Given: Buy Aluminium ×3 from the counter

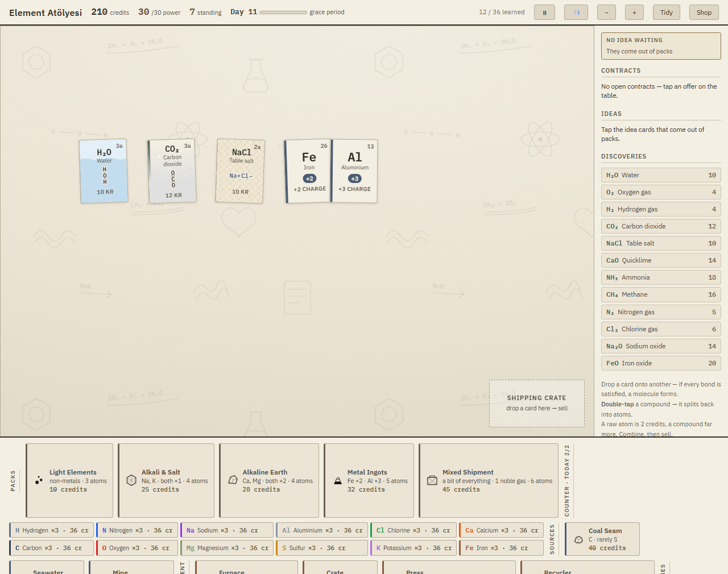Looking at the screenshot, I should [x=322, y=530].
